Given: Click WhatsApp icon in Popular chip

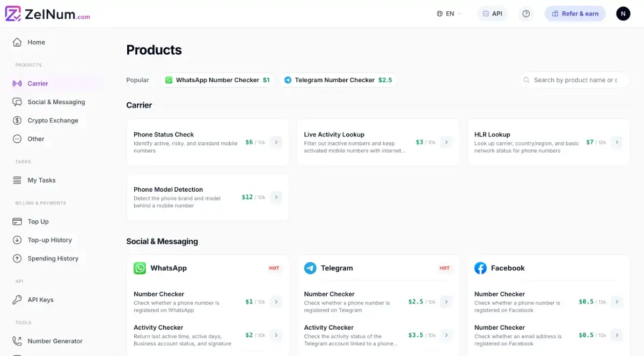Looking at the screenshot, I should [x=169, y=80].
